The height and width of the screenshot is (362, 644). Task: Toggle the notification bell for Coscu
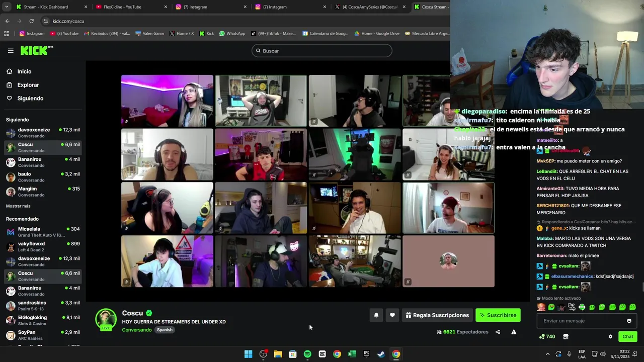(x=376, y=315)
